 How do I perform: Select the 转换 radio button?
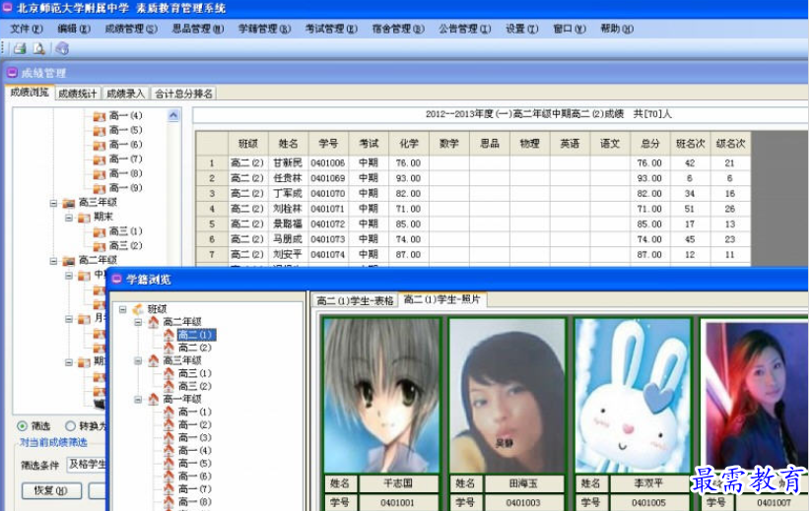tap(70, 426)
